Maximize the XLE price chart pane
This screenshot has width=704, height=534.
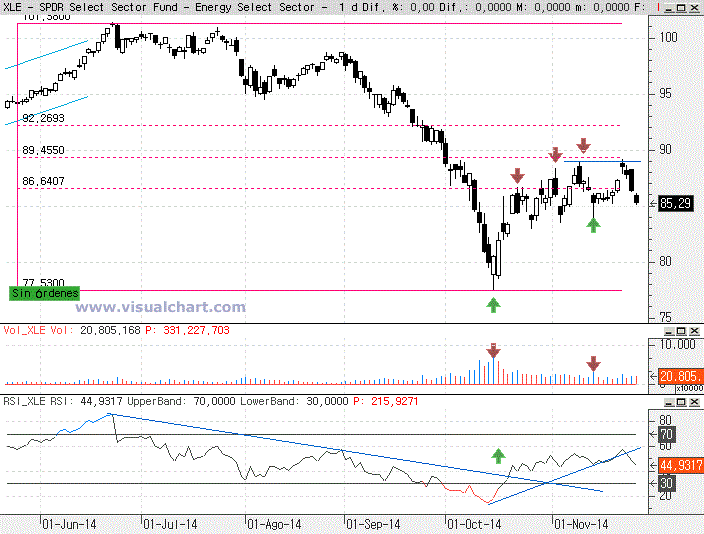(681, 8)
